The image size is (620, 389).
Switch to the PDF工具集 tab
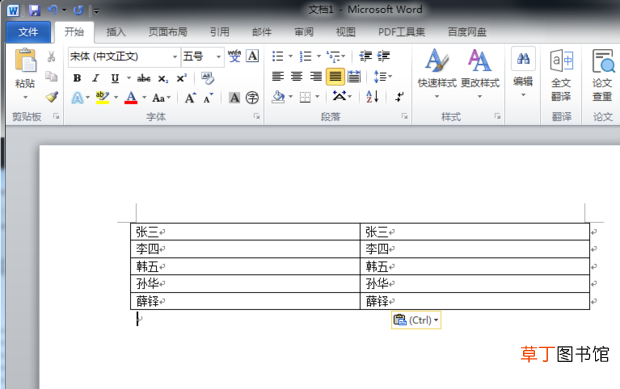coord(401,32)
